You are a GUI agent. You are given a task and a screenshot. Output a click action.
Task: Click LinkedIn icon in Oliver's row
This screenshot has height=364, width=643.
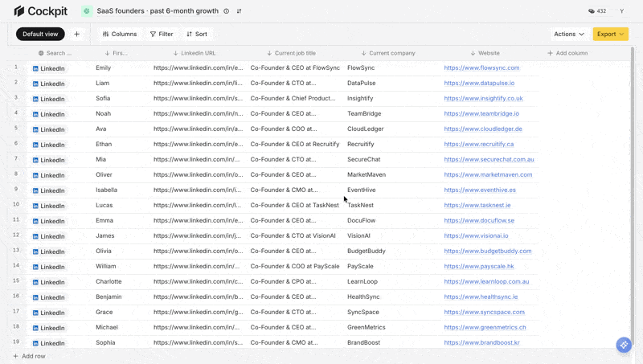[x=35, y=175]
